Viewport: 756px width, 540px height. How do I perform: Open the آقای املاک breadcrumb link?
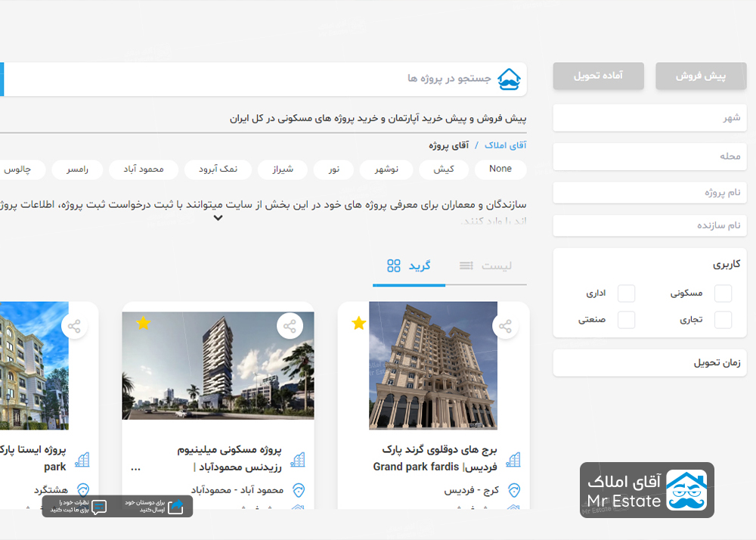tap(505, 145)
